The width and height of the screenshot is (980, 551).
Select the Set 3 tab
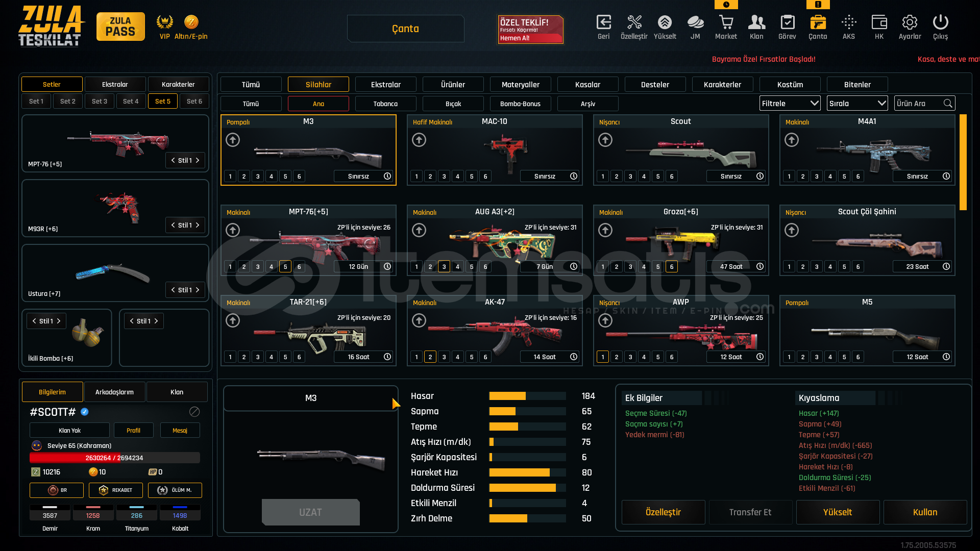point(100,101)
